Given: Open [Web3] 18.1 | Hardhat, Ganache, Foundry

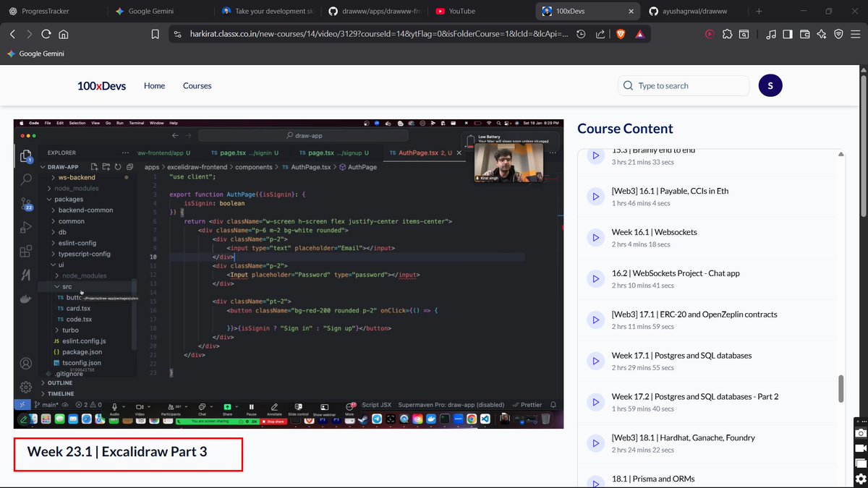Looking at the screenshot, I should click(x=683, y=438).
